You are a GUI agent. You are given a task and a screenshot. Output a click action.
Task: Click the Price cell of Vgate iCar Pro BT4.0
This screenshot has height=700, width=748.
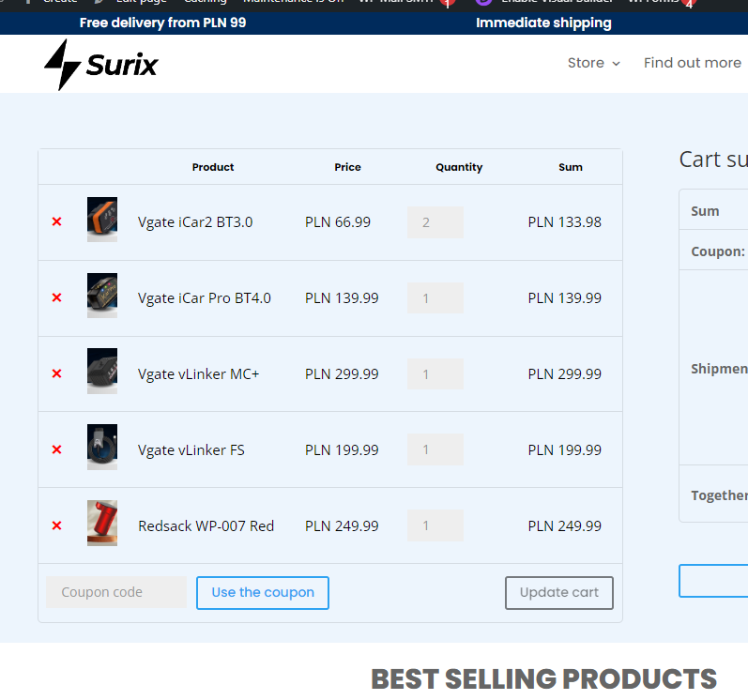pos(342,298)
